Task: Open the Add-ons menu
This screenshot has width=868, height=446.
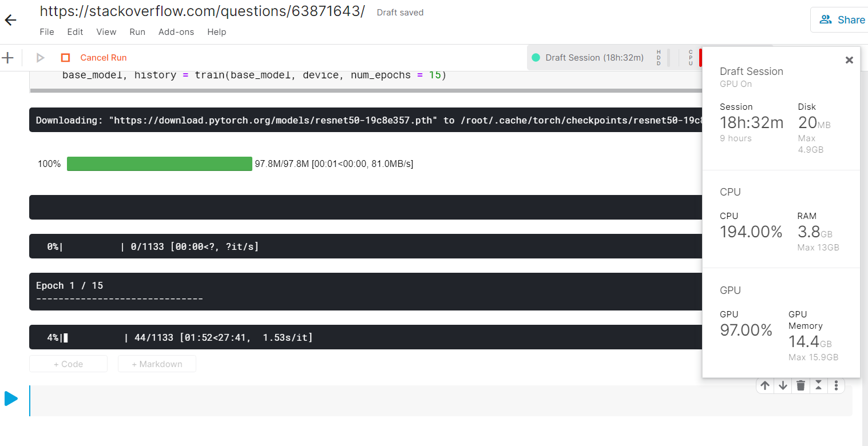Action: [176, 32]
